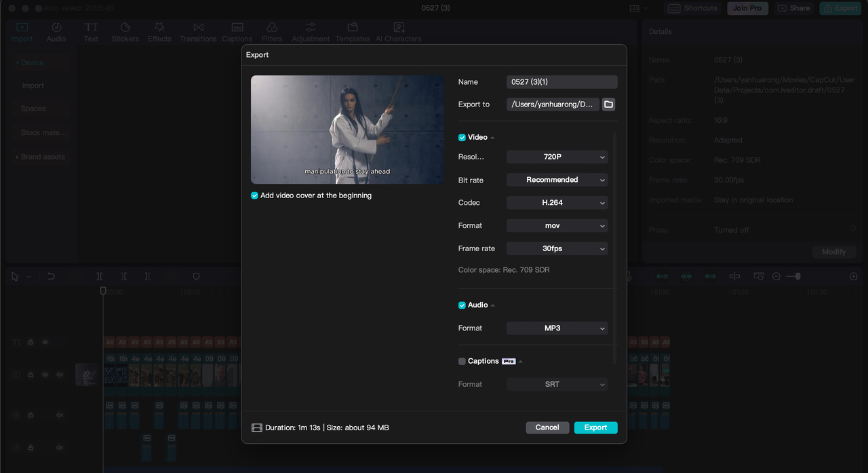Open the Stickers panel icon
The height and width of the screenshot is (473, 868).
(125, 27)
